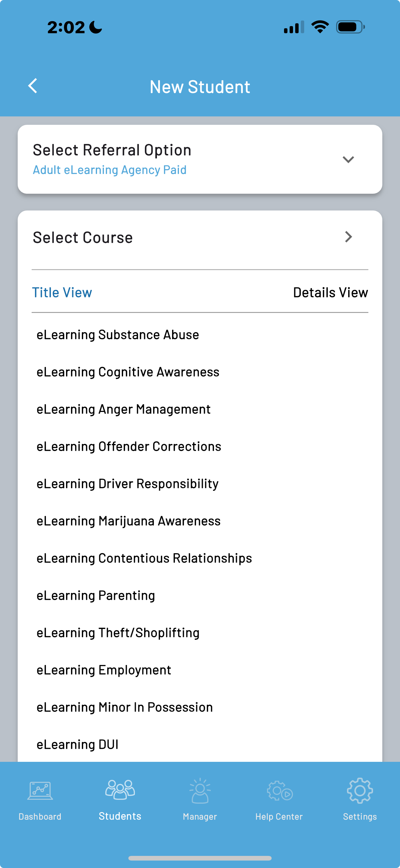
Task: Choose eLearning Anger Management course
Action: pos(124,409)
